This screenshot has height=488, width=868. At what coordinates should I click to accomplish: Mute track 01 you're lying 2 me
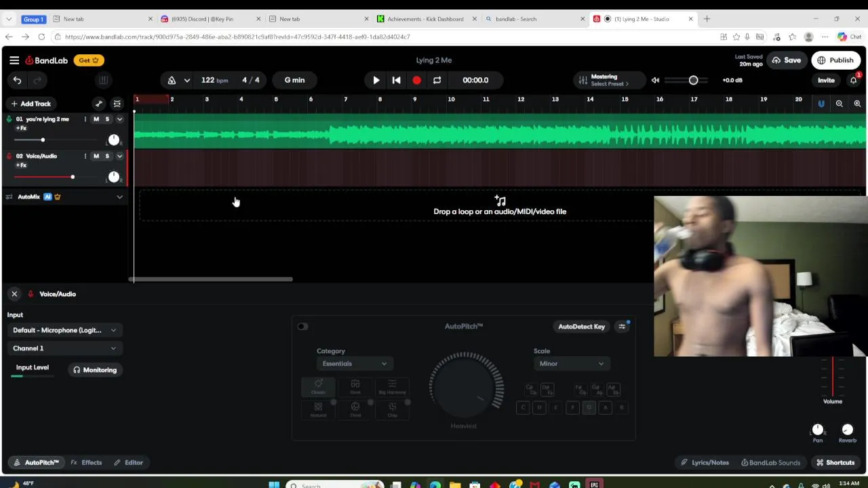pyautogui.click(x=96, y=119)
